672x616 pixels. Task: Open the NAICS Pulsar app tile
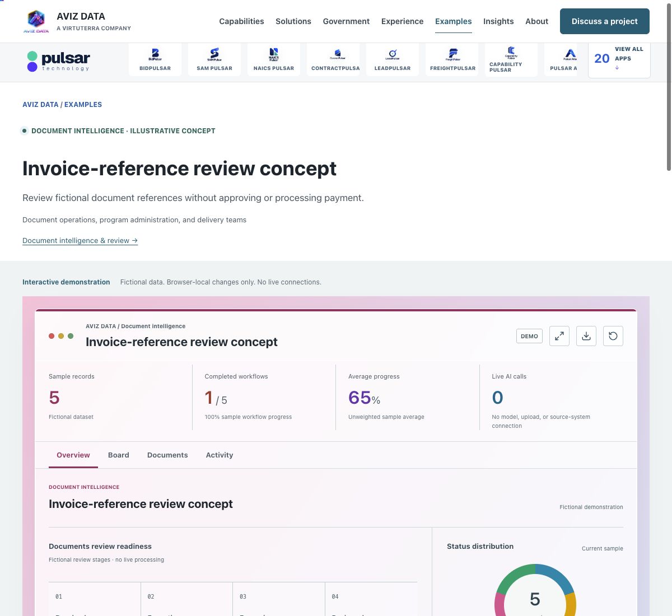274,60
